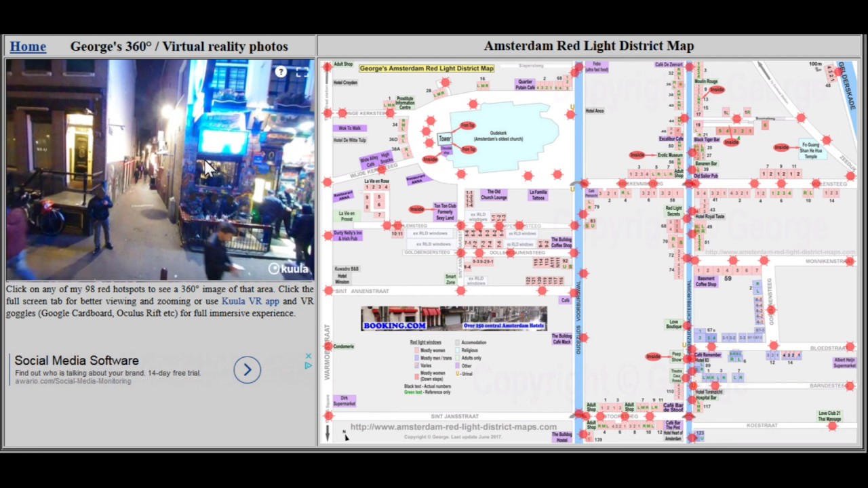Viewport: 868px width, 488px height.
Task: Click the Kuula logo on the photo
Action: pyautogui.click(x=288, y=269)
